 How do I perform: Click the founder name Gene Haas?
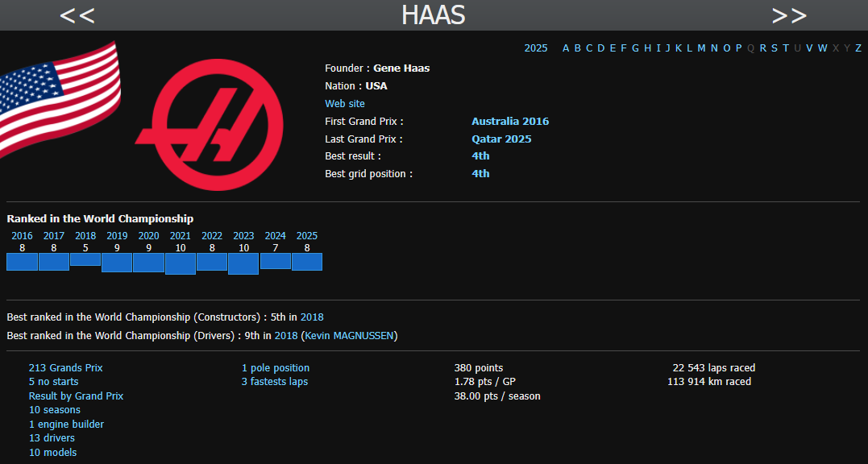401,68
